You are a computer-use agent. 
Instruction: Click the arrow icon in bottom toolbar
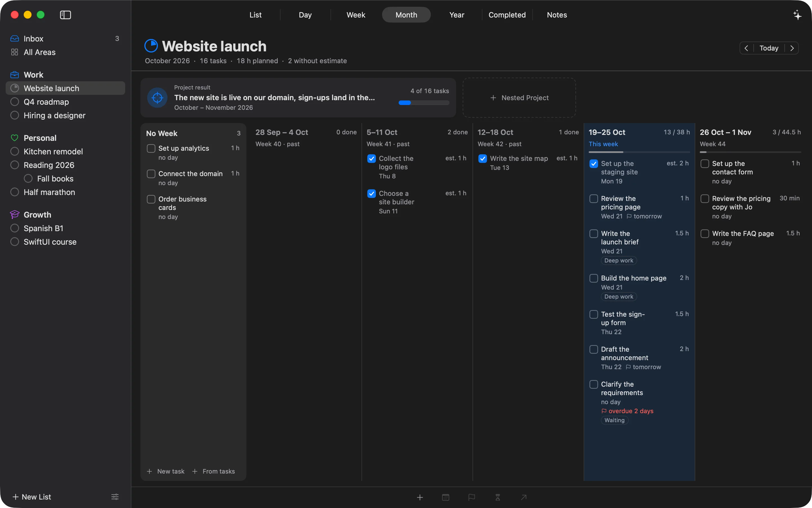point(524,497)
